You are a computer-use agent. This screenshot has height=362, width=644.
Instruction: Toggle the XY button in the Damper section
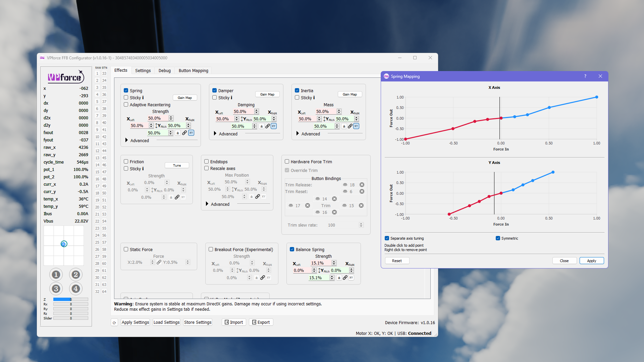pos(274,126)
